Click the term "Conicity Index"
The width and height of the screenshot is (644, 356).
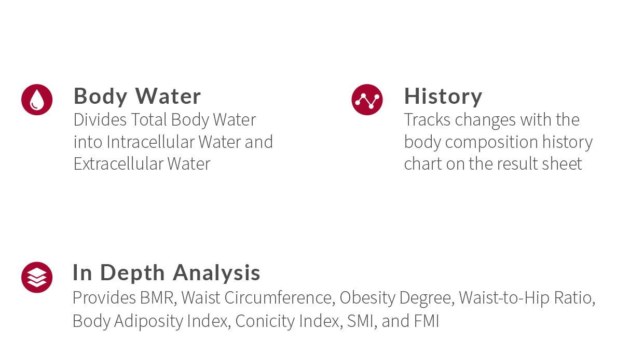pyautogui.click(x=287, y=321)
